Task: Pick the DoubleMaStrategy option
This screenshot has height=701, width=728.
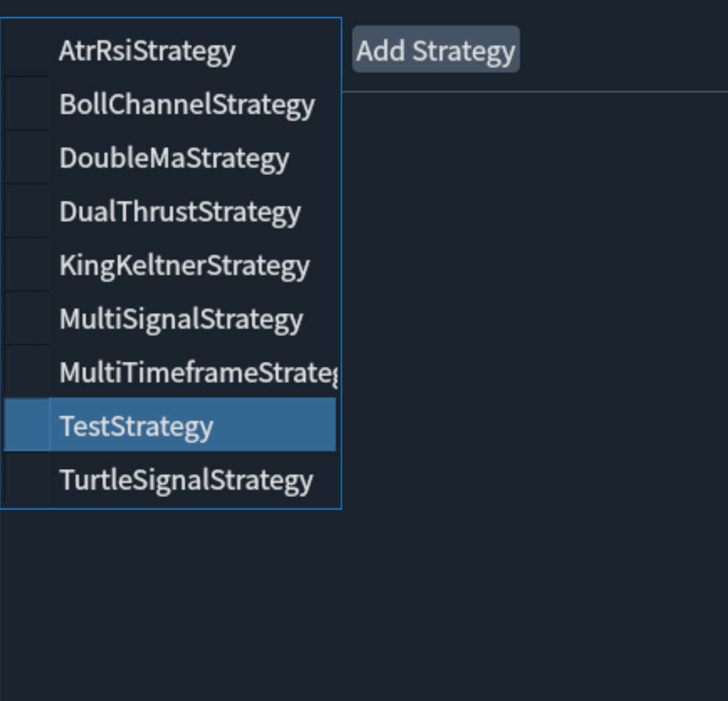Action: 174,158
